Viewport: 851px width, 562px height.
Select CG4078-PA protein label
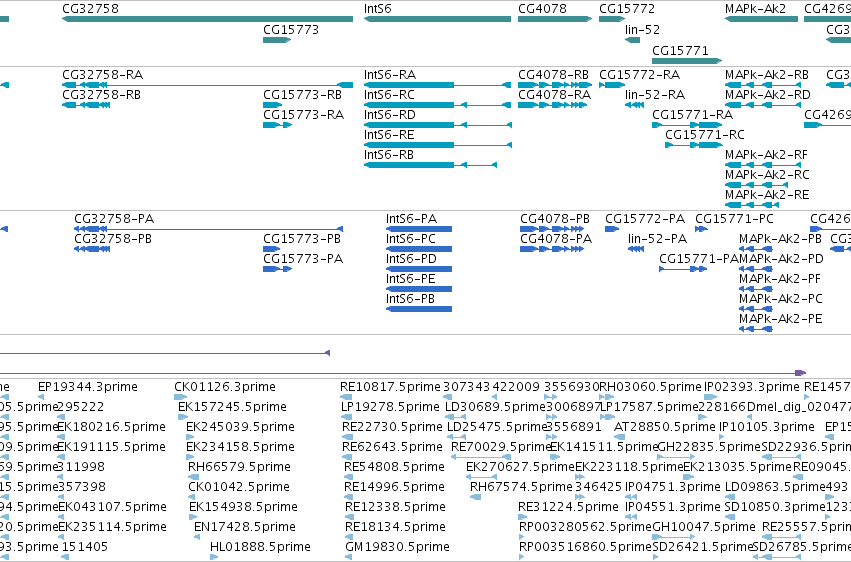coord(556,239)
